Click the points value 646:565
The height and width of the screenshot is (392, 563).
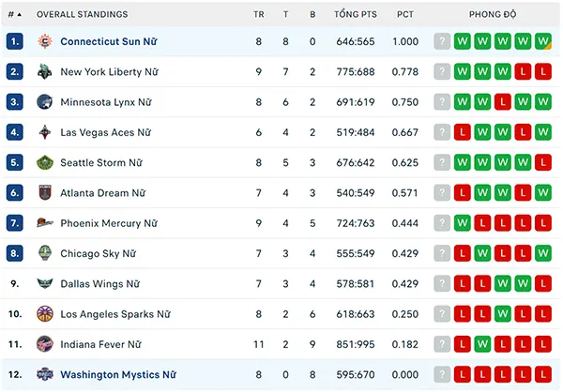(x=356, y=41)
